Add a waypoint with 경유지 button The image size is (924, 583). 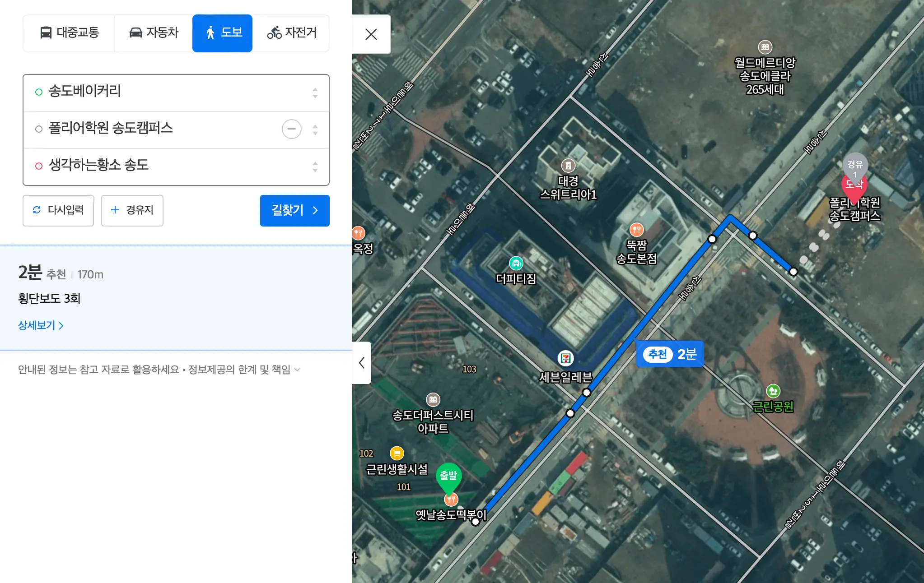pos(132,210)
